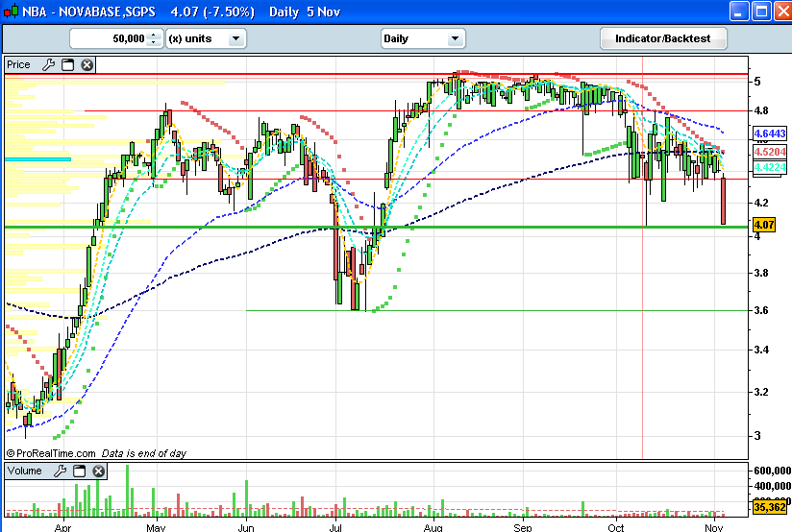Image resolution: width=792 pixels, height=532 pixels.
Task: Close the Price panel
Action: pyautogui.click(x=87, y=64)
